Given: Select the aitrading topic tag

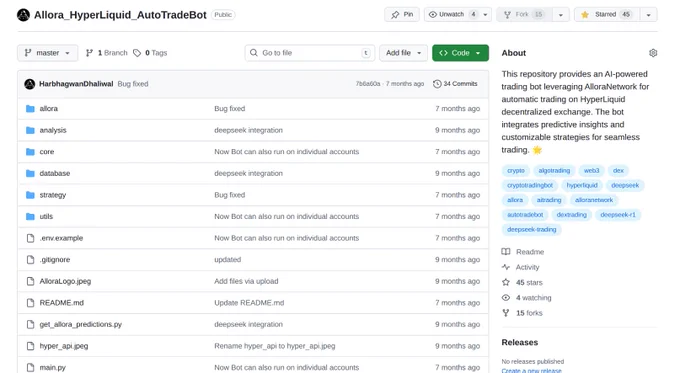Looking at the screenshot, I should tap(549, 200).
